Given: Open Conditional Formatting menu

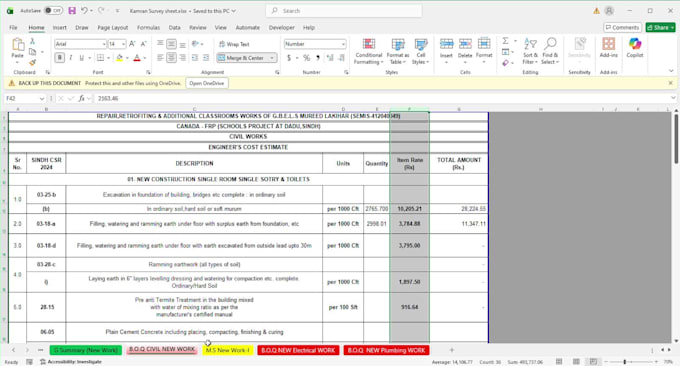Looking at the screenshot, I should (369, 52).
